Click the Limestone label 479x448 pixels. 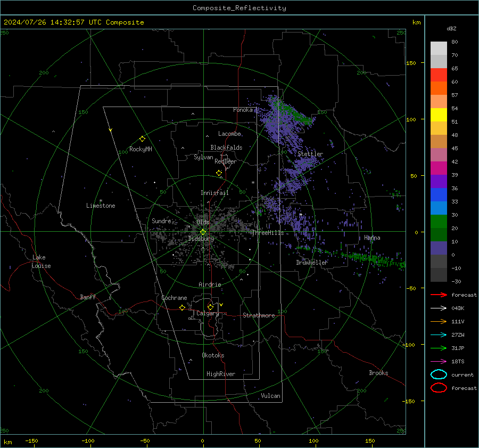[101, 206]
